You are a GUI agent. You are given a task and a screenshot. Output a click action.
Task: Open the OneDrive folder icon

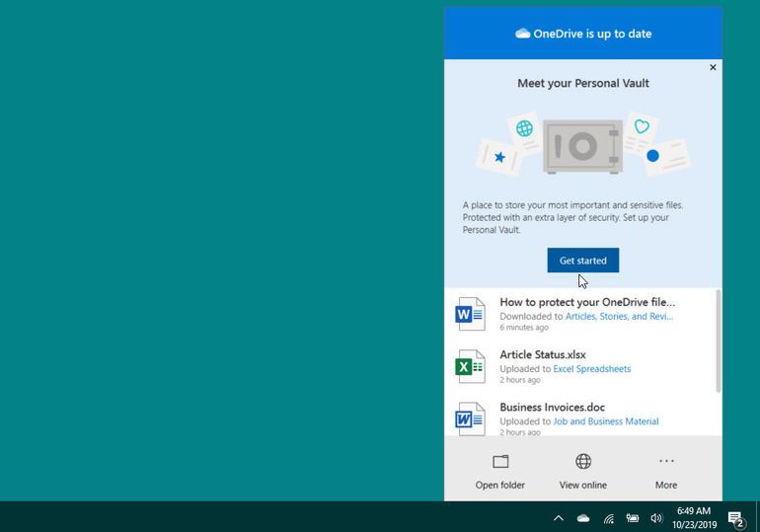(500, 461)
